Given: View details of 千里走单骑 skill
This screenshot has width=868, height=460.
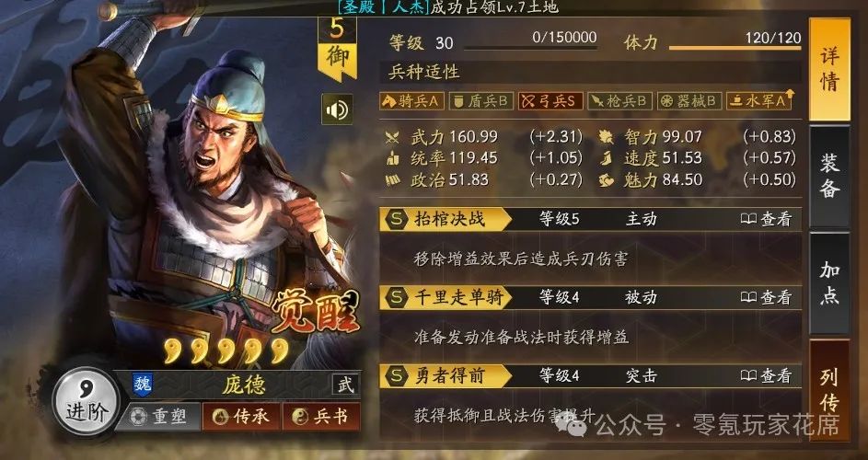Looking at the screenshot, I should (766, 298).
